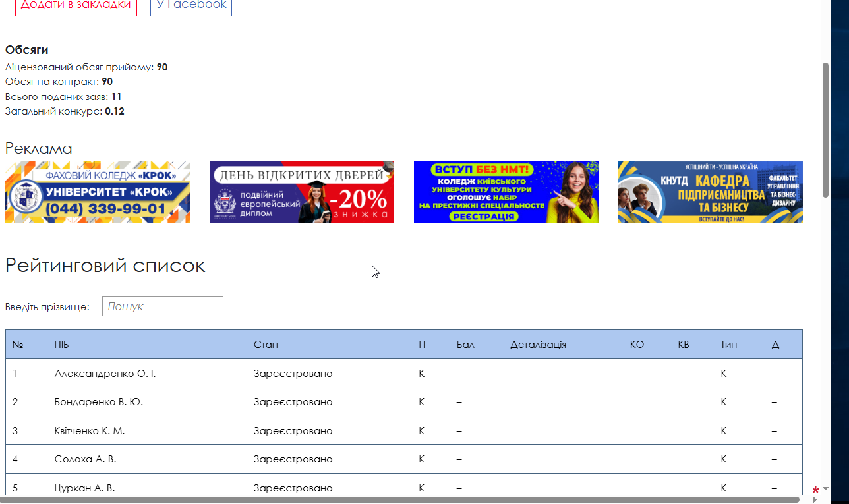The width and height of the screenshot is (849, 504).
Task: Click the 'КВ' column header
Action: 684,345
